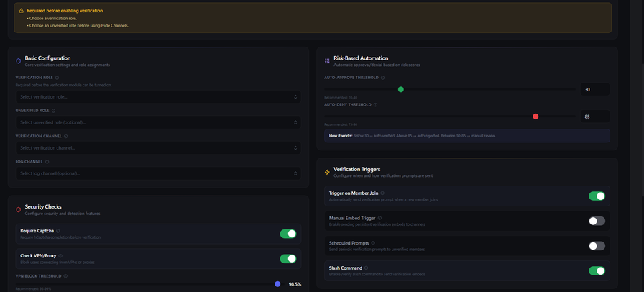Click the Auto-Approve Threshold value field showing 30

pyautogui.click(x=594, y=90)
